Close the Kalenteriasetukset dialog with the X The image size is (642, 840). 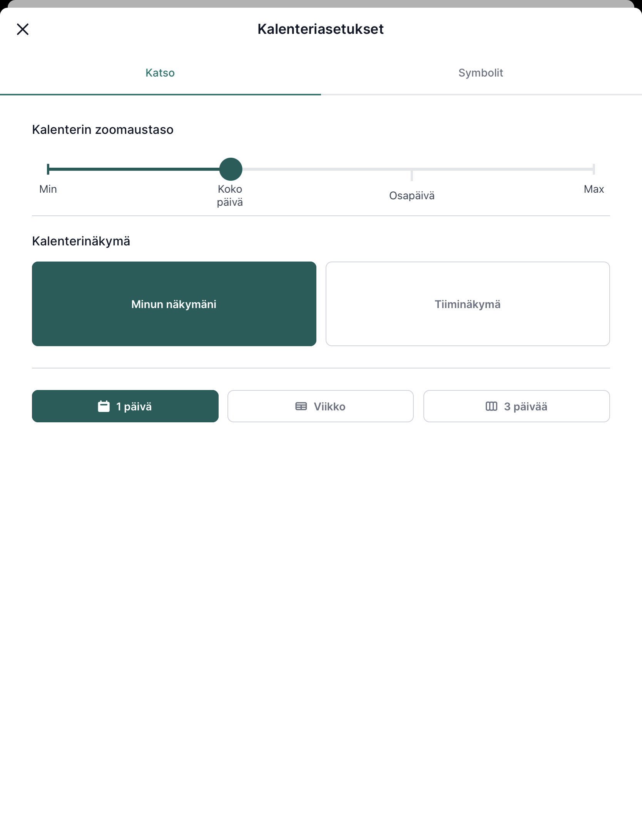tap(23, 29)
